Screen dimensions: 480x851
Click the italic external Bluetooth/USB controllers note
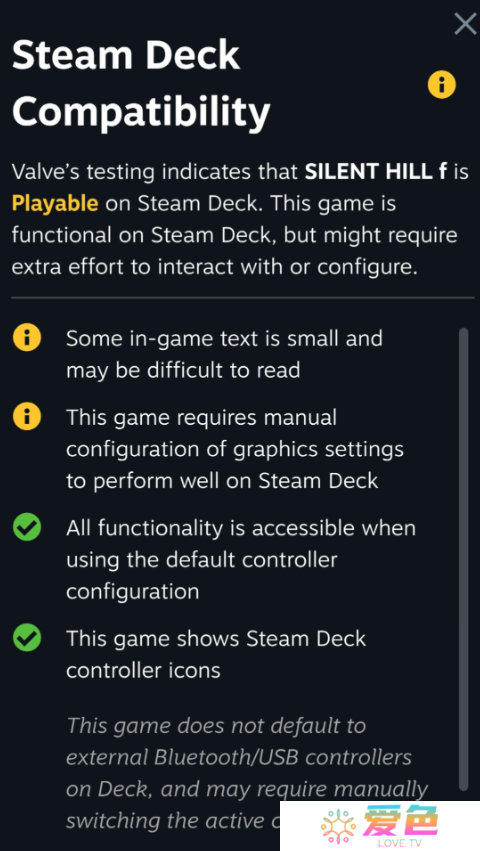[248, 772]
